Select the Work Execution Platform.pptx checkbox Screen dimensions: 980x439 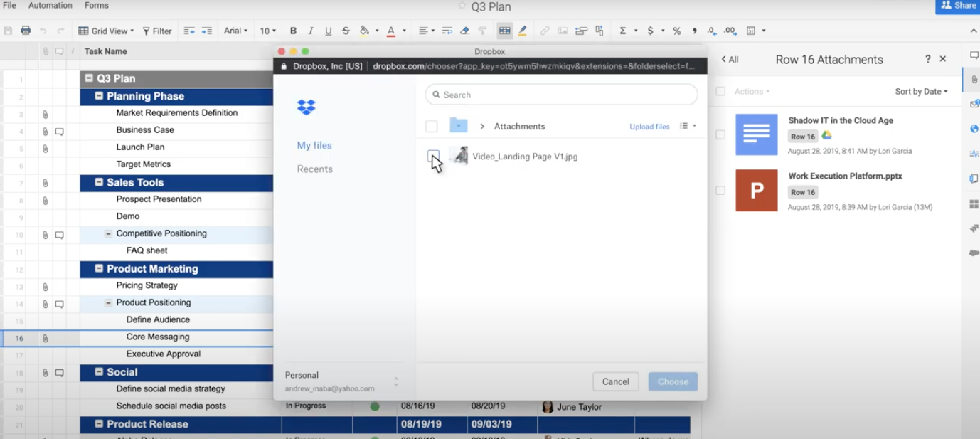tap(720, 191)
